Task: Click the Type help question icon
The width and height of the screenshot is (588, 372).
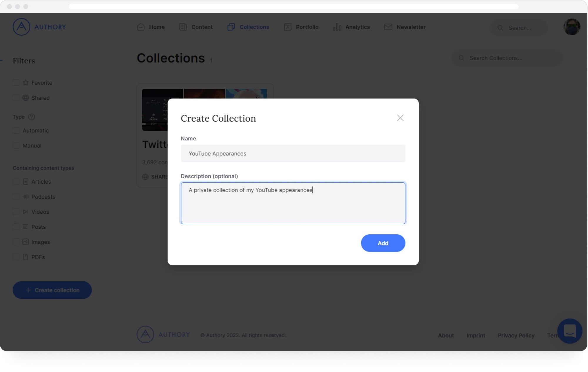Action: point(31,117)
